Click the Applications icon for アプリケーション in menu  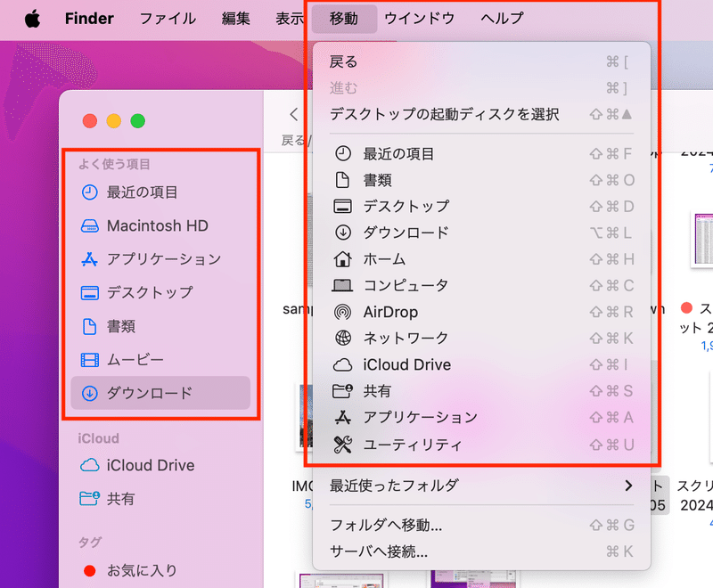343,417
